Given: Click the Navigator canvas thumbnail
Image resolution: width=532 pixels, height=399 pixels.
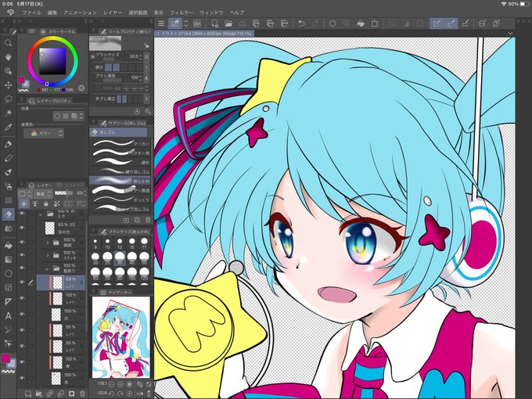Looking at the screenshot, I should point(120,337).
